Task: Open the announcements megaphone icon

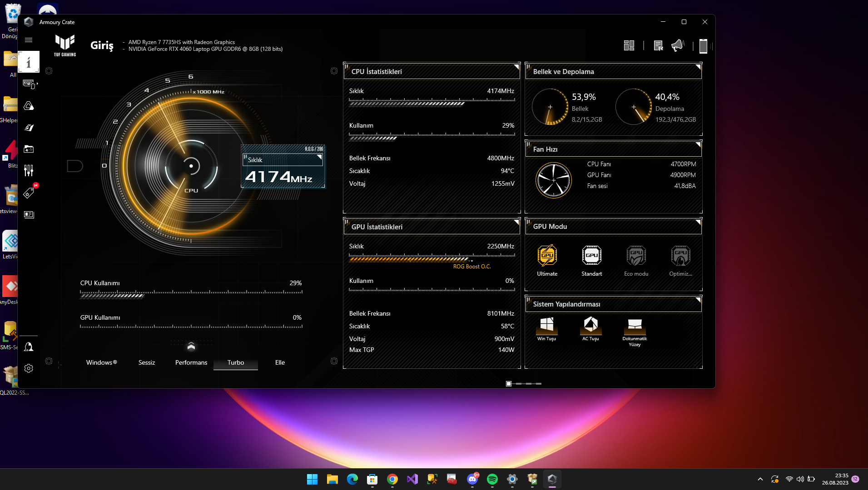Action: click(677, 45)
